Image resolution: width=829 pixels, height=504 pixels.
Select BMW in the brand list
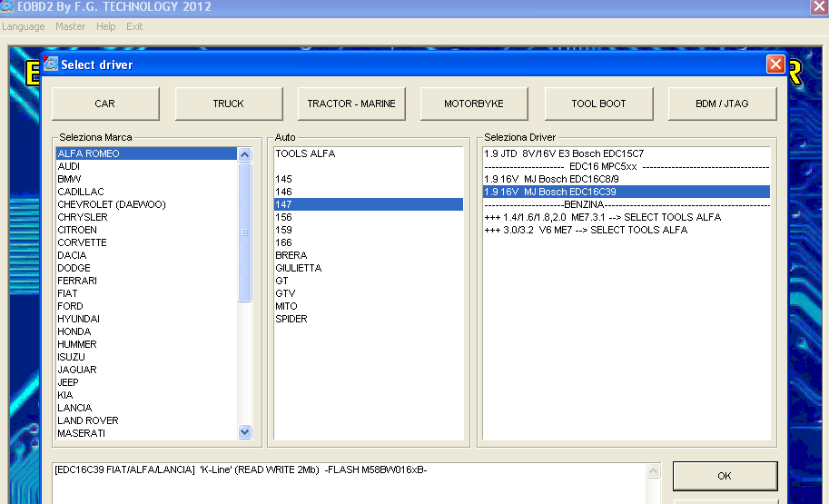69,179
